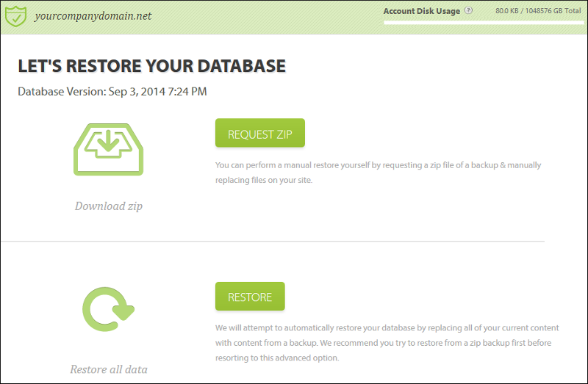Click the horizontal divider between sections

272,241
